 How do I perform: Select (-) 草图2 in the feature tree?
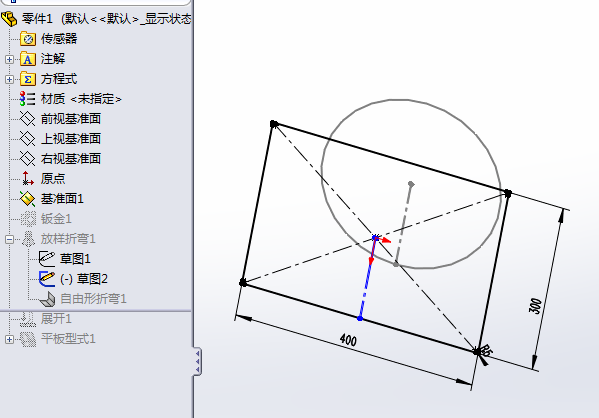[x=84, y=279]
